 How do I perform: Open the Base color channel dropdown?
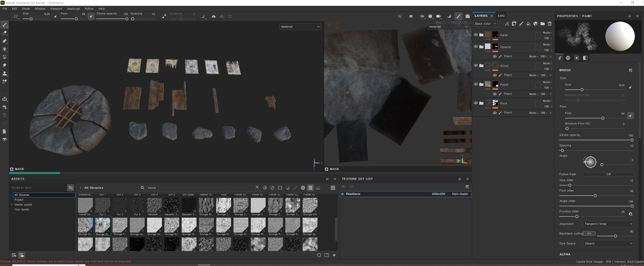coord(485,24)
